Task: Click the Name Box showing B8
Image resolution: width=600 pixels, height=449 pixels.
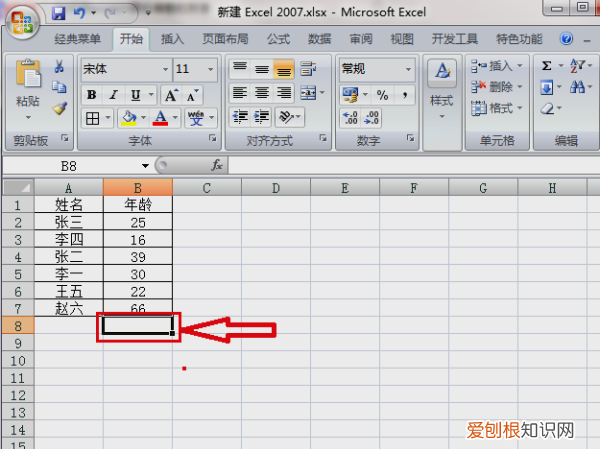Action: pos(75,165)
